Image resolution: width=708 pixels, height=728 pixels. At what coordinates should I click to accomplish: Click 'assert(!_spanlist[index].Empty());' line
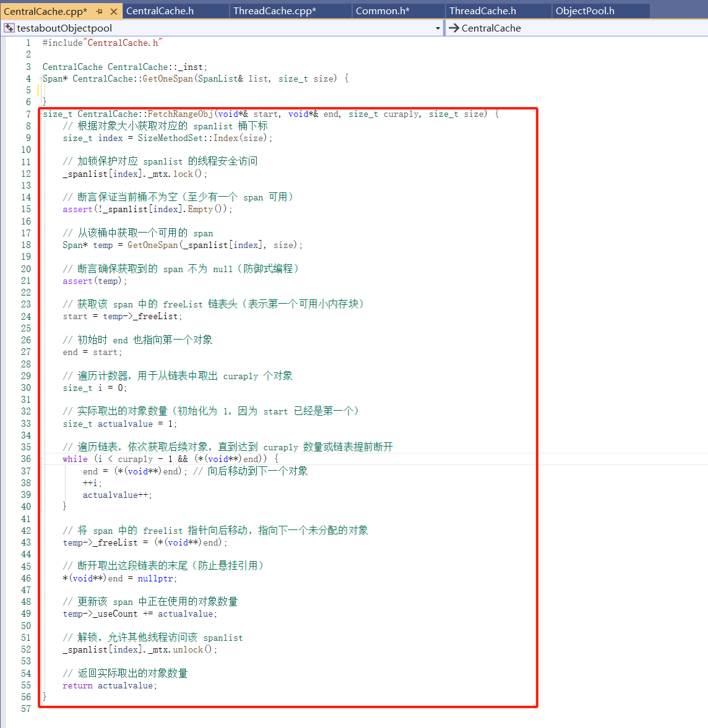[147, 210]
